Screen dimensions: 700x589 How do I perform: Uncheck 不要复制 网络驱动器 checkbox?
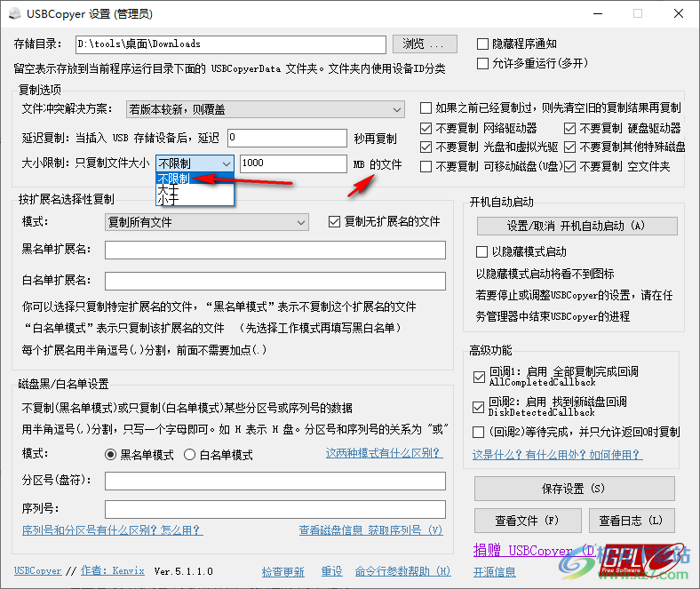point(426,129)
